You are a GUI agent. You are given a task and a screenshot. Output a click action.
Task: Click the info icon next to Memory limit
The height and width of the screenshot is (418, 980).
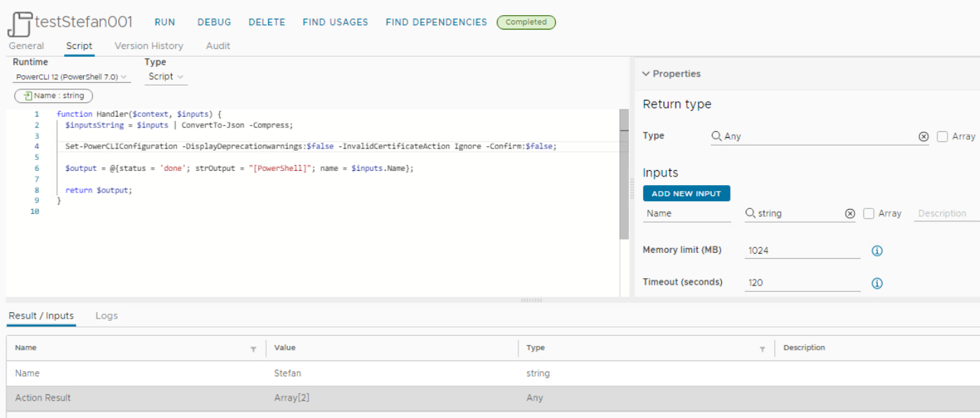click(x=878, y=251)
